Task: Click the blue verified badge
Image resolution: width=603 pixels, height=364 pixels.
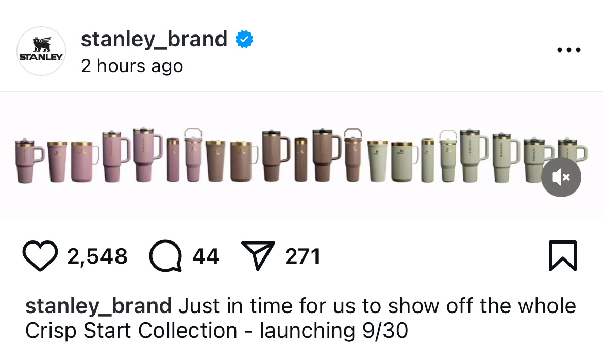Action: pyautogui.click(x=244, y=39)
